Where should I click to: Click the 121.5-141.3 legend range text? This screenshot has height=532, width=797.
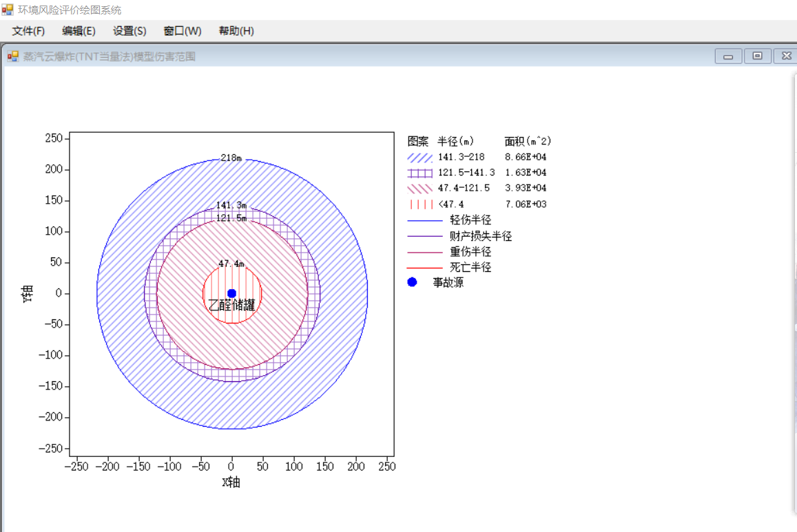tap(466, 173)
